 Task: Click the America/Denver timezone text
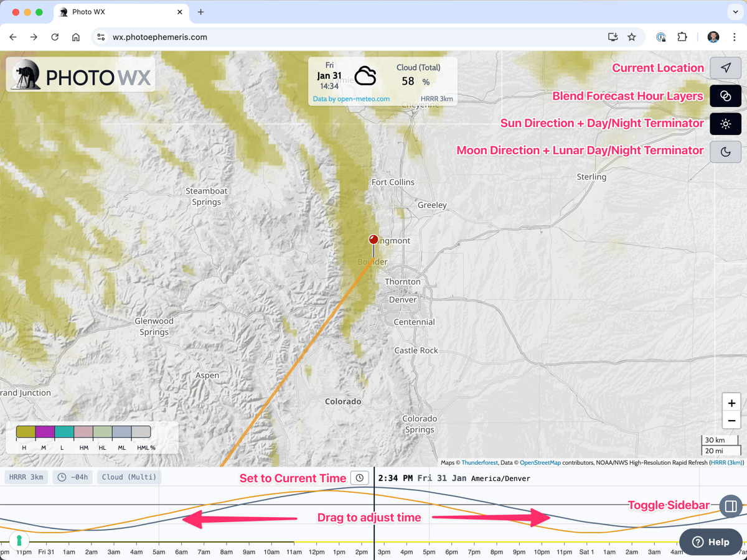(501, 478)
